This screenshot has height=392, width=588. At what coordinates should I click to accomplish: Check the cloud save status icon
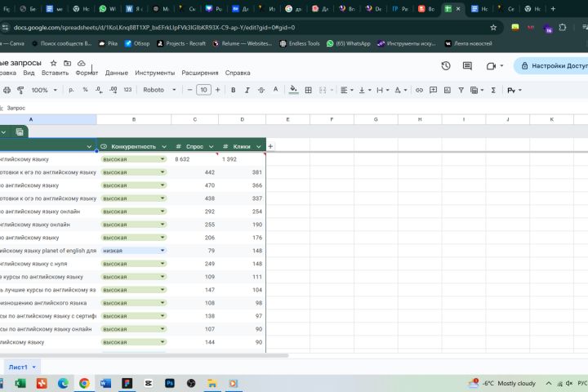pos(82,63)
